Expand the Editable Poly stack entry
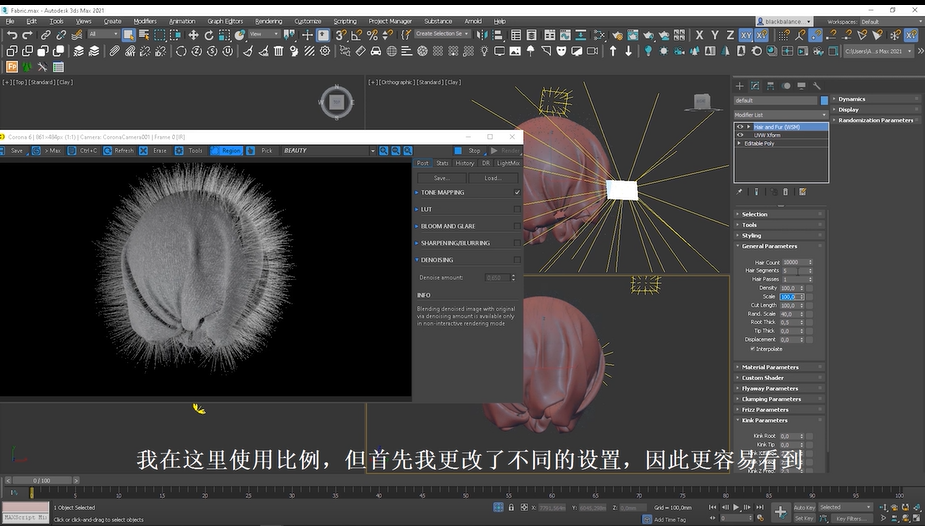Viewport: 925px width, 526px height. pyautogui.click(x=739, y=143)
